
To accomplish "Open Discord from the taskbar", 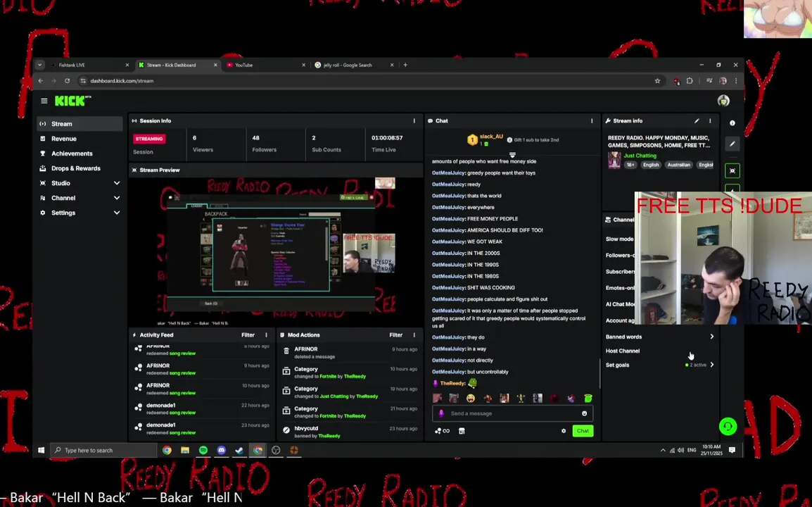I will pos(221,450).
